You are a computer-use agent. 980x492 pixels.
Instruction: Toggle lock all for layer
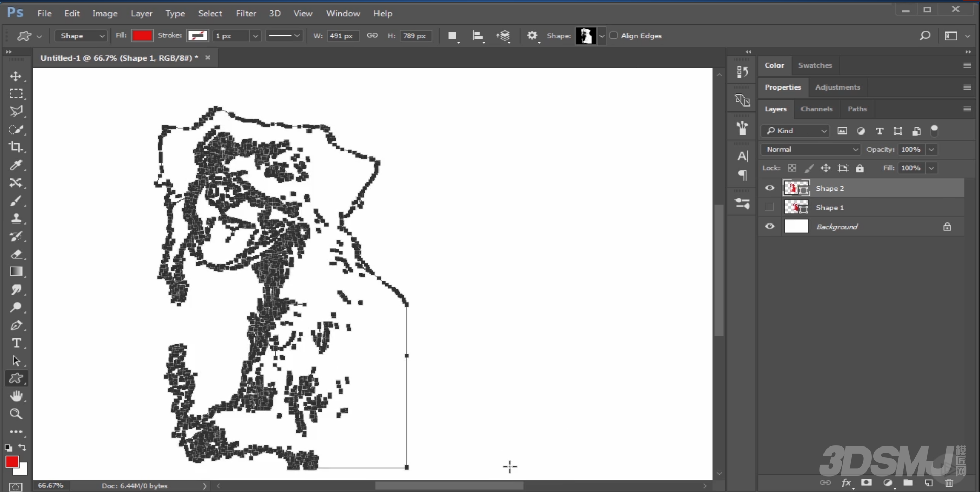860,168
